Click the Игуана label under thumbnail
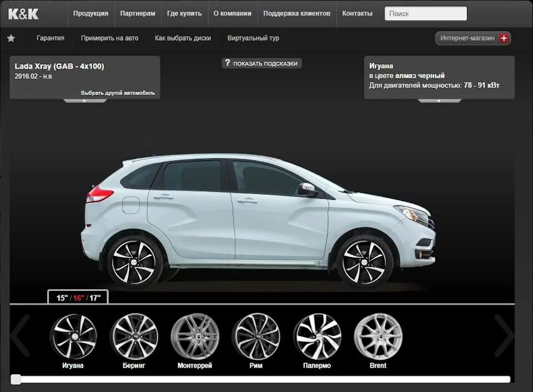 [x=73, y=365]
